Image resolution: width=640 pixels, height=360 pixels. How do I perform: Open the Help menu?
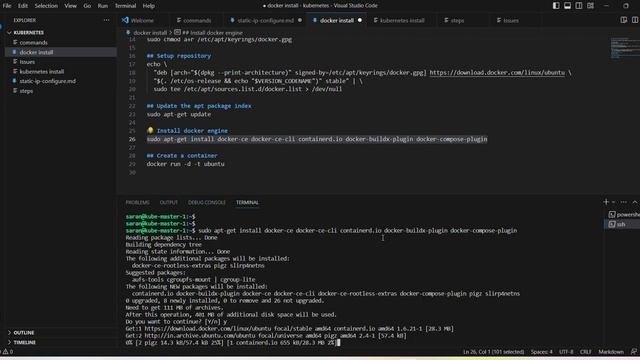[x=149, y=6]
